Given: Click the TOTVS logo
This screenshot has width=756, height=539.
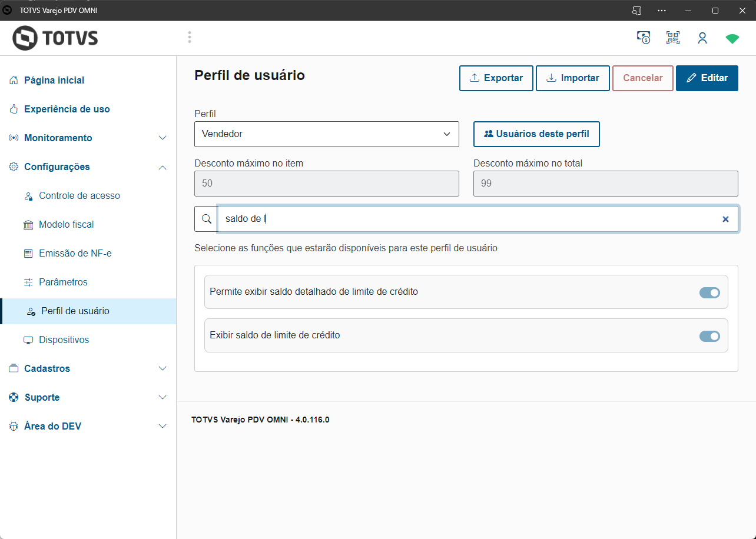Looking at the screenshot, I should point(55,38).
